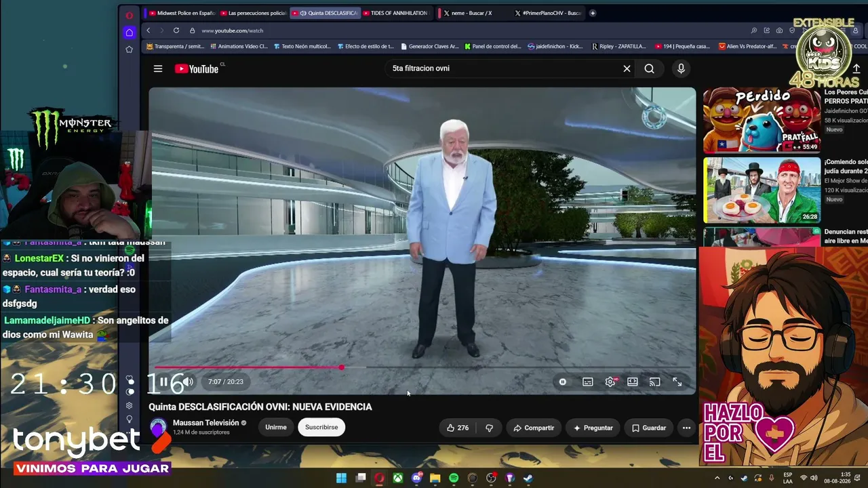Reload the page with the refresh icon

click(x=176, y=30)
